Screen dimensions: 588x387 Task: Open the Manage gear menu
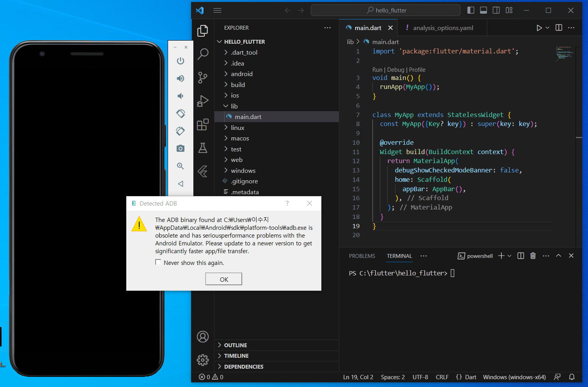(203, 360)
